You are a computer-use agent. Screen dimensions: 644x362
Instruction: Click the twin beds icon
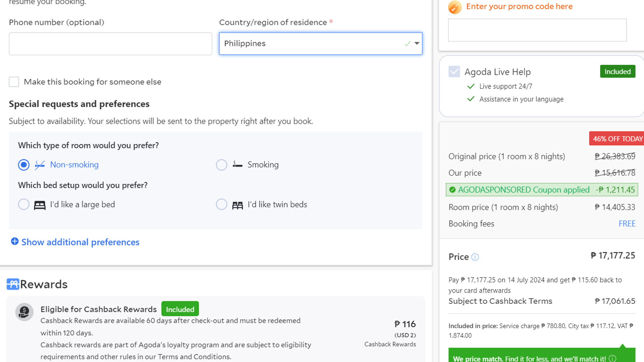(x=238, y=205)
